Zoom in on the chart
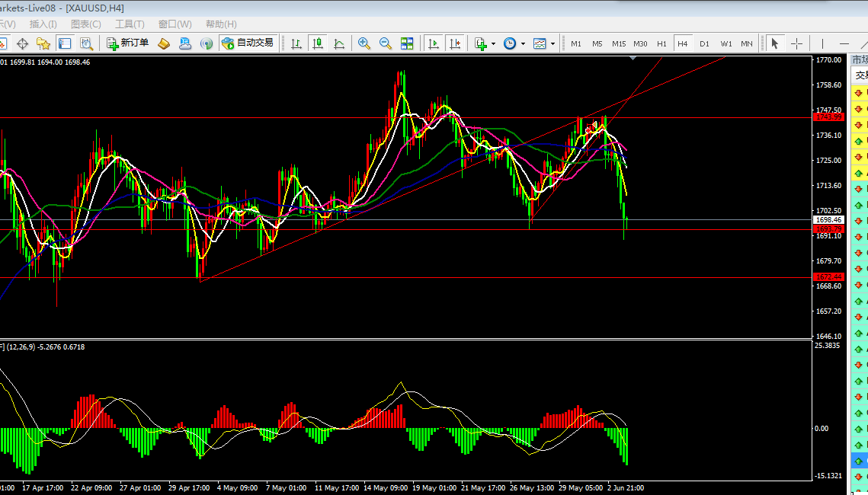This screenshot has width=868, height=495. click(364, 43)
